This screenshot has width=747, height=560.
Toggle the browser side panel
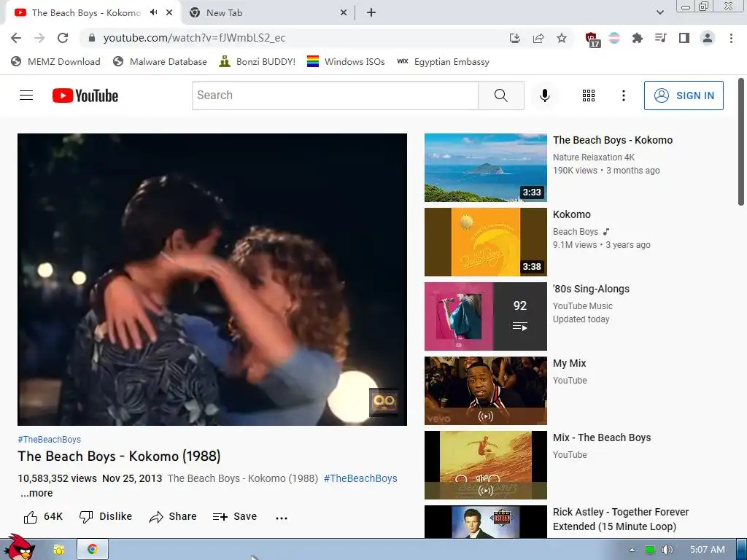tap(684, 38)
